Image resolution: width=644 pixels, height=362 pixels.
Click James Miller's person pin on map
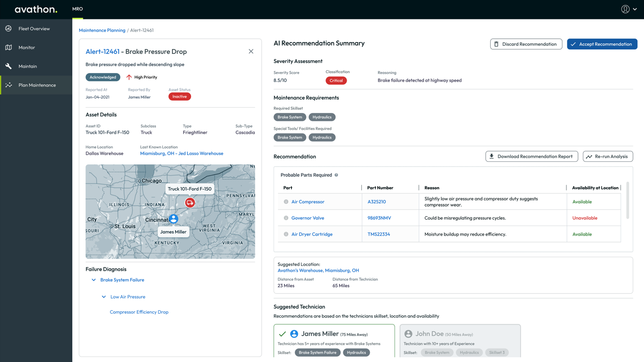coord(174,219)
